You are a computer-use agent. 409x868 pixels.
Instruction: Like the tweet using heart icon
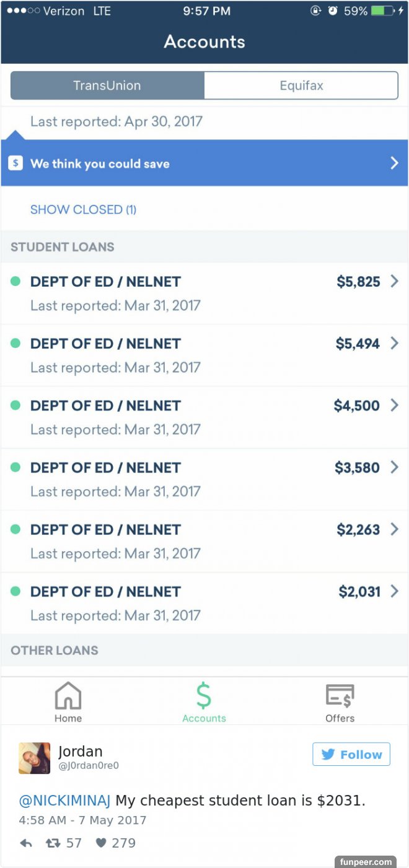click(x=101, y=843)
